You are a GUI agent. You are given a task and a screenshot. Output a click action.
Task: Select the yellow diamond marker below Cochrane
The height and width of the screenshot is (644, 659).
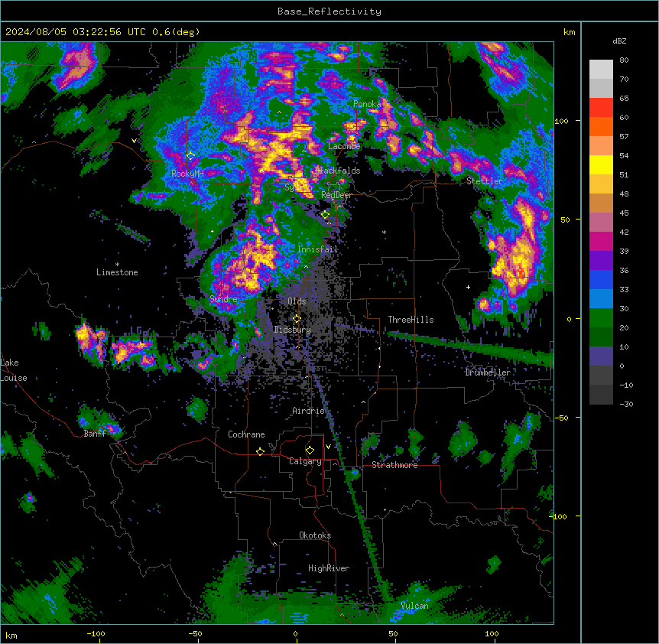[x=260, y=451]
